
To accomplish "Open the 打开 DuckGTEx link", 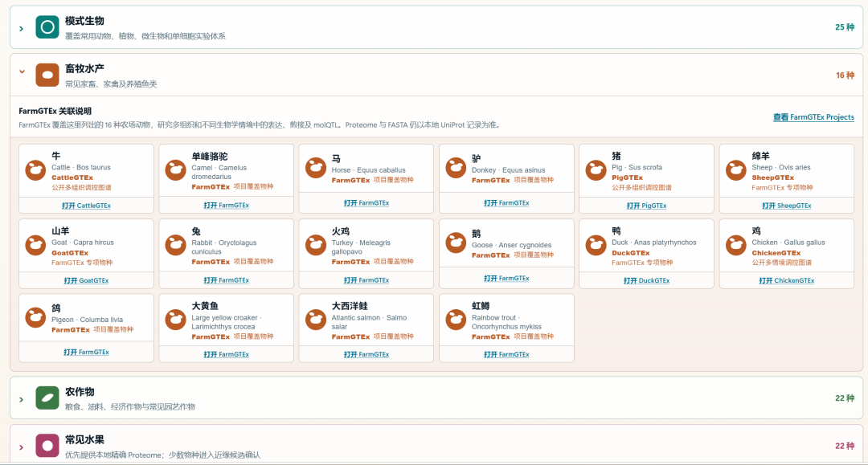I will click(646, 281).
